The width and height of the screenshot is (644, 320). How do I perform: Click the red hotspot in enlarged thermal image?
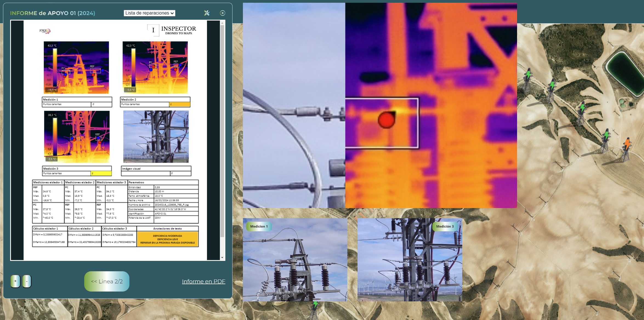point(386,120)
